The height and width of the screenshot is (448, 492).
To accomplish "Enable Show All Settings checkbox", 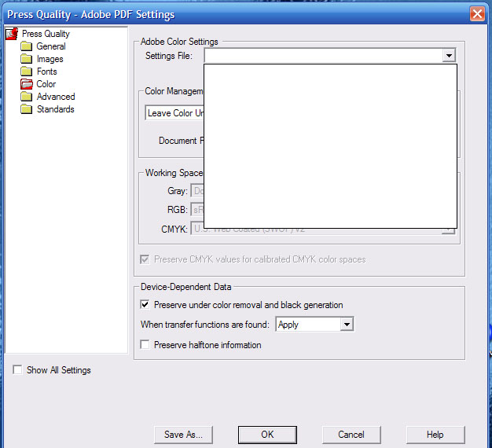I will [x=17, y=369].
